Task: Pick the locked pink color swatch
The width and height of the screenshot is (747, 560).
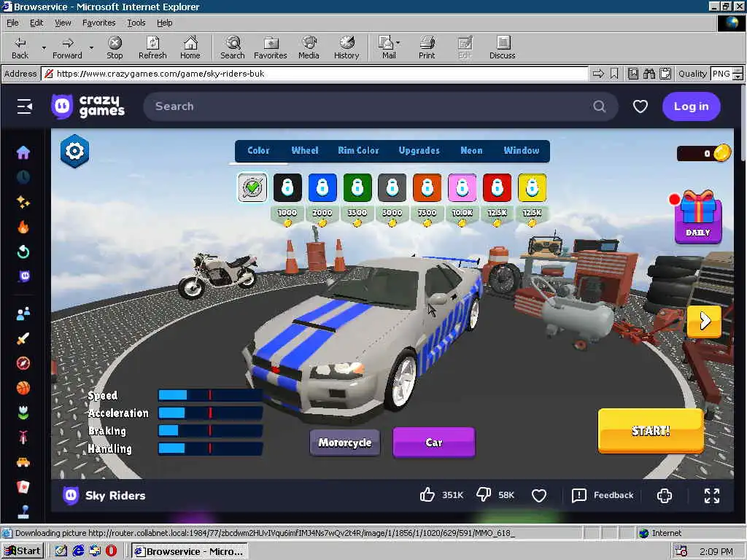Action: (x=462, y=187)
